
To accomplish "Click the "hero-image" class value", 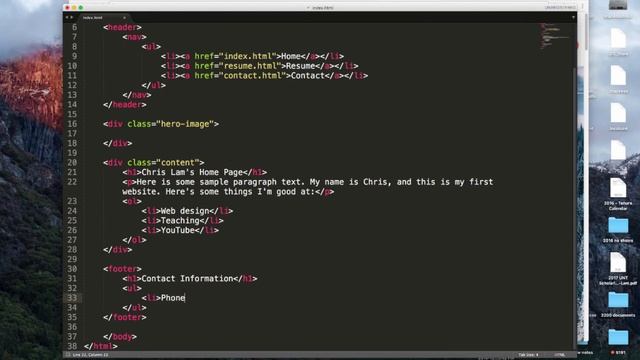I will (x=185, y=124).
